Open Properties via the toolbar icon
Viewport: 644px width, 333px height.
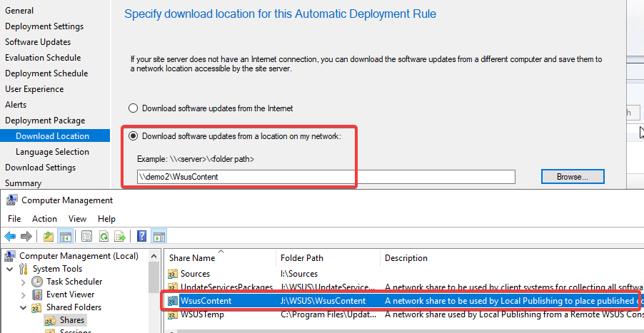pos(86,236)
